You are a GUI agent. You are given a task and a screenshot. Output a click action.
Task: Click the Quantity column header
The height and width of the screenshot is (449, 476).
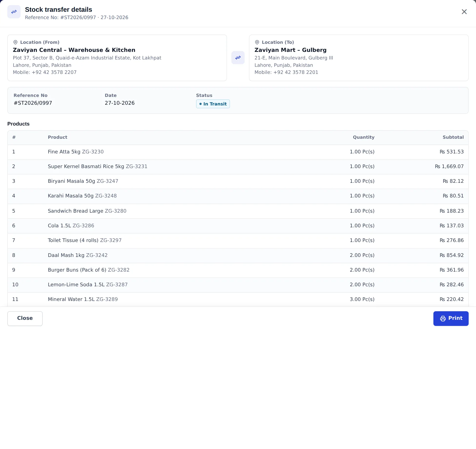(364, 137)
